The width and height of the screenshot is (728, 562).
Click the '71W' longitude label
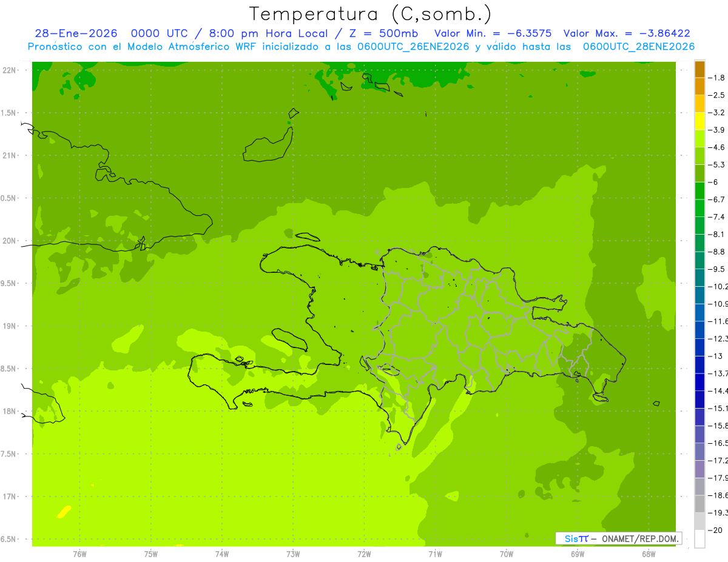tap(435, 554)
